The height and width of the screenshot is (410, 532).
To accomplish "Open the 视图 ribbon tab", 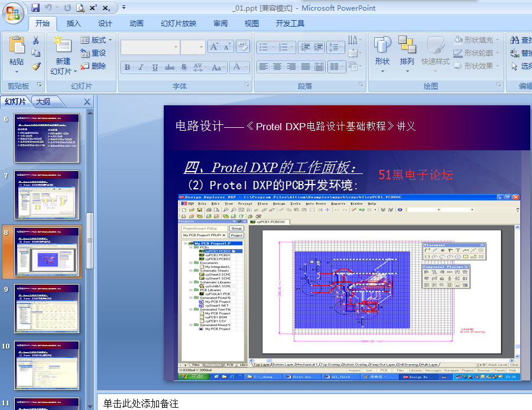I will (252, 23).
